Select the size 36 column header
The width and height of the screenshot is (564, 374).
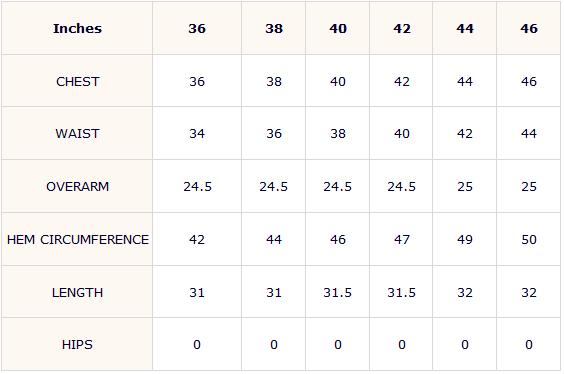pyautogui.click(x=197, y=28)
